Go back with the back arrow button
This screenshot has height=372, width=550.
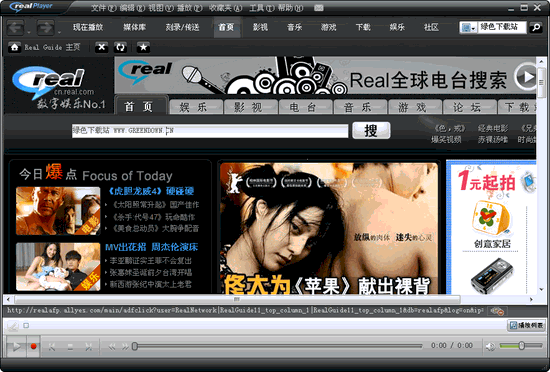tap(15, 28)
